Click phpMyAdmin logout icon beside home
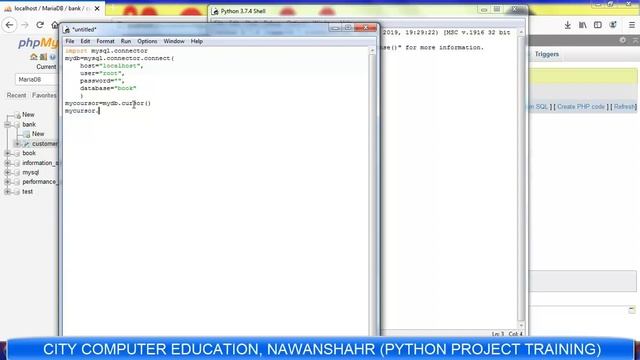The image size is (640, 360). (x=43, y=57)
